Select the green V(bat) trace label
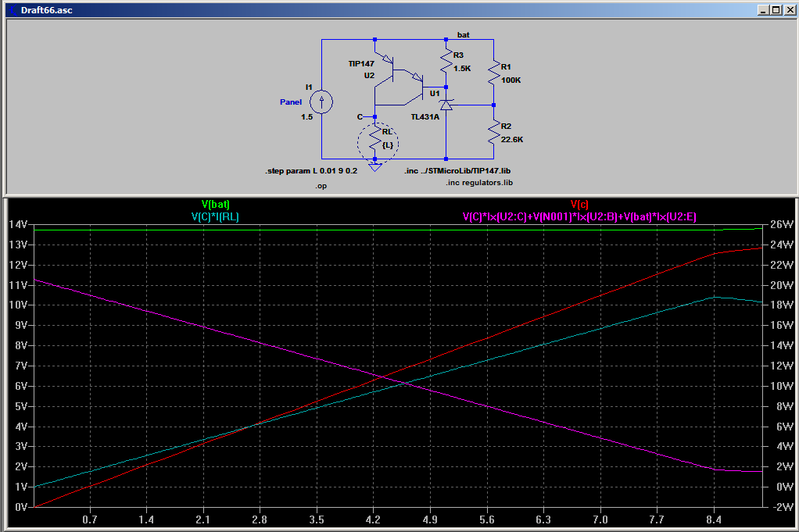Image resolution: width=799 pixels, height=532 pixels. click(x=216, y=204)
